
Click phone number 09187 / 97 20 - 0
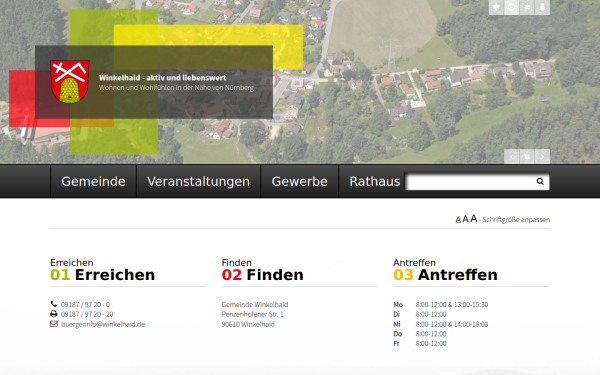pos(85,305)
